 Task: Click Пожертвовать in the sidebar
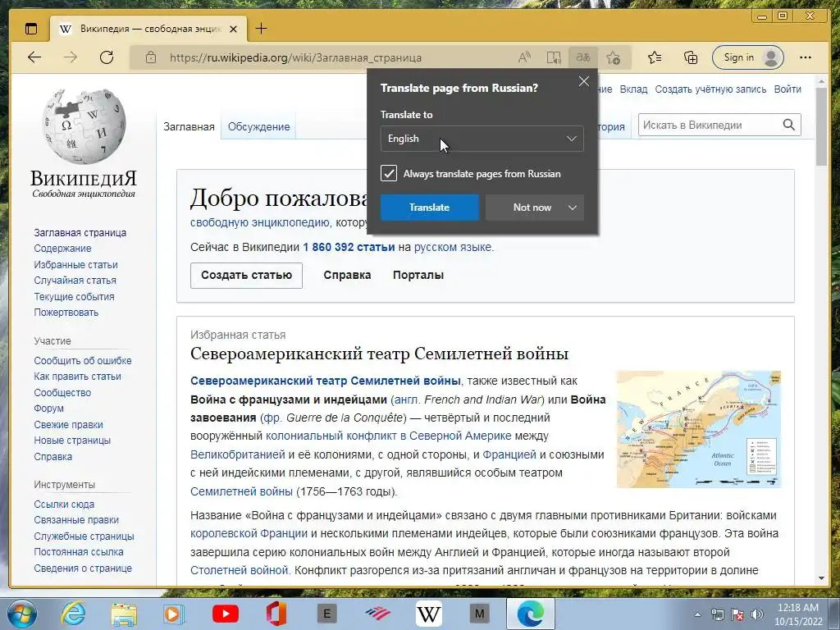click(x=66, y=313)
